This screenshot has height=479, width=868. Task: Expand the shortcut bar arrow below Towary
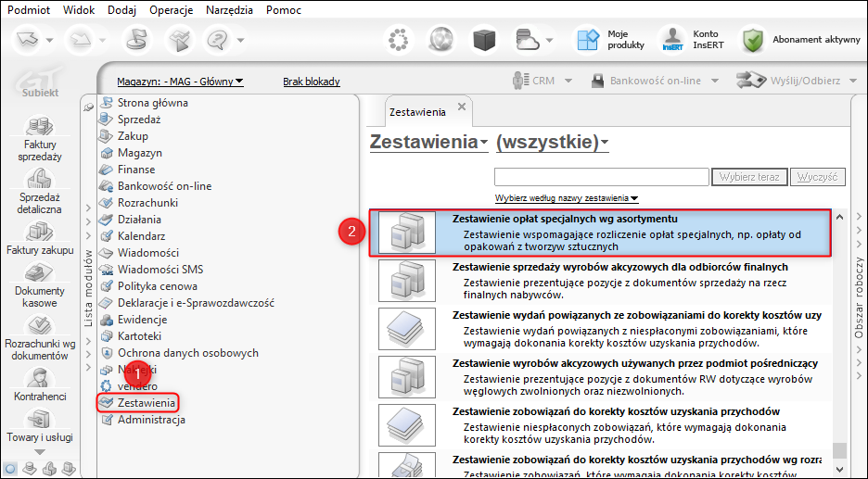coord(39,452)
